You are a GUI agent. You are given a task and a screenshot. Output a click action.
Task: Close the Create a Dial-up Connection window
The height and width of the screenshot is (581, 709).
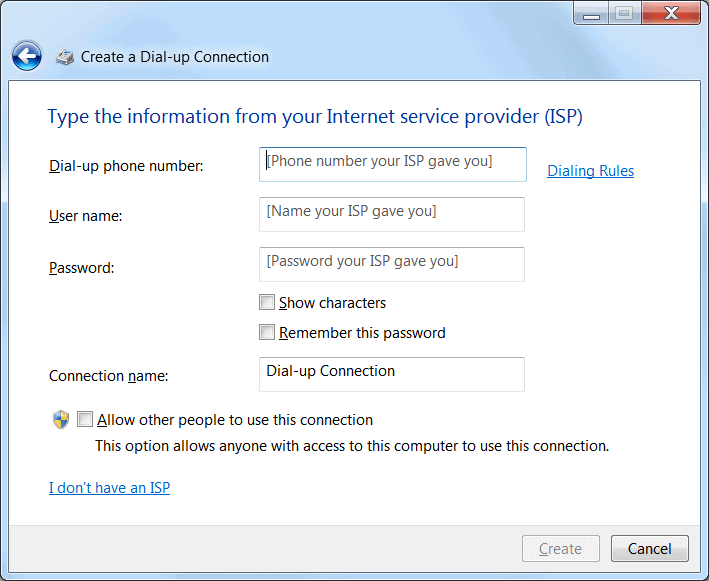pyautogui.click(x=671, y=14)
